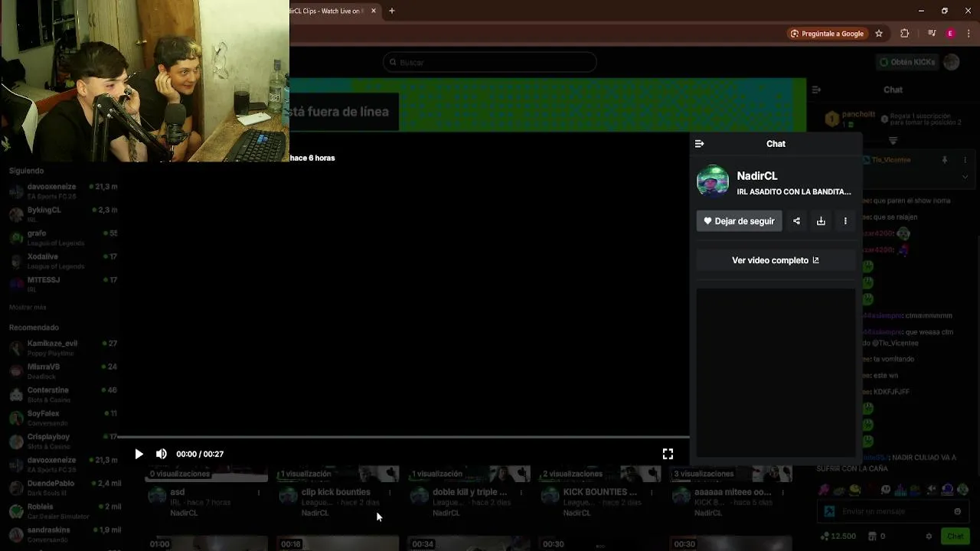This screenshot has height=551, width=980.
Task: Open options for 'clip kick bounties' clip
Action: (x=390, y=493)
